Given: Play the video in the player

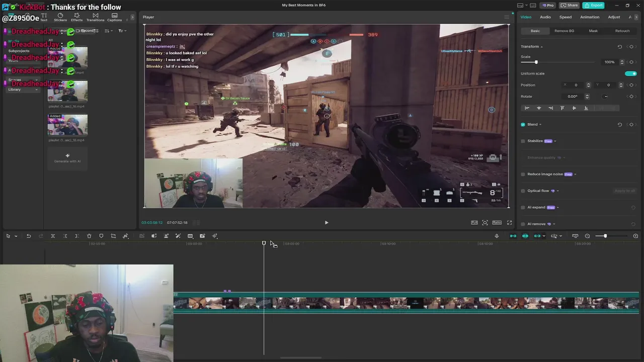Looking at the screenshot, I should tap(326, 222).
